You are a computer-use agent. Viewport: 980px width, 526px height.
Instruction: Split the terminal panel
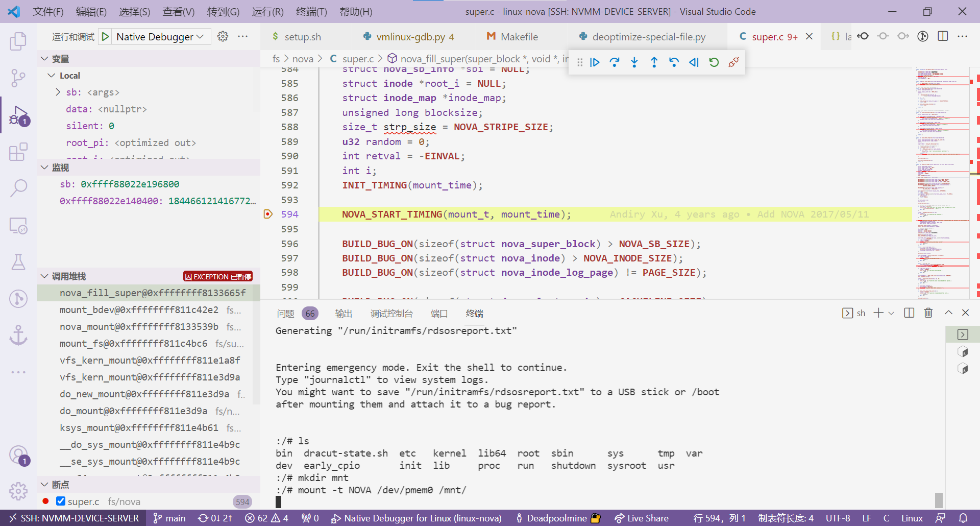909,313
